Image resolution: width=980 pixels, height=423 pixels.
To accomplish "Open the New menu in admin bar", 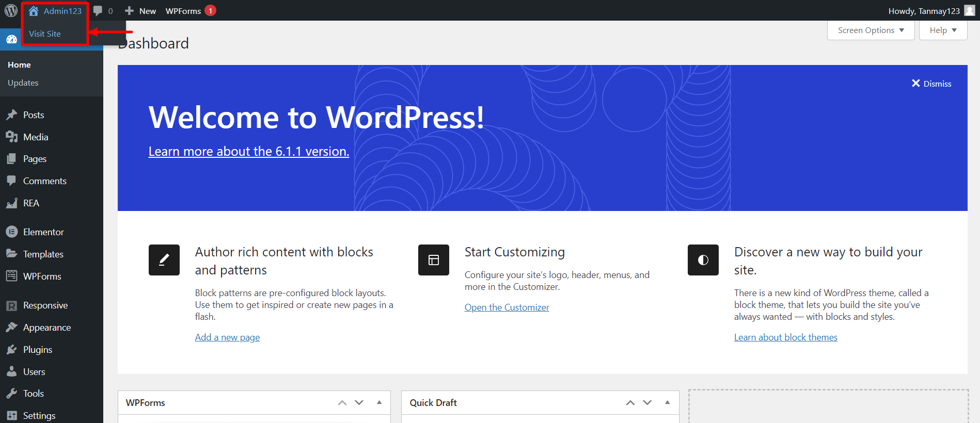I will (x=141, y=11).
